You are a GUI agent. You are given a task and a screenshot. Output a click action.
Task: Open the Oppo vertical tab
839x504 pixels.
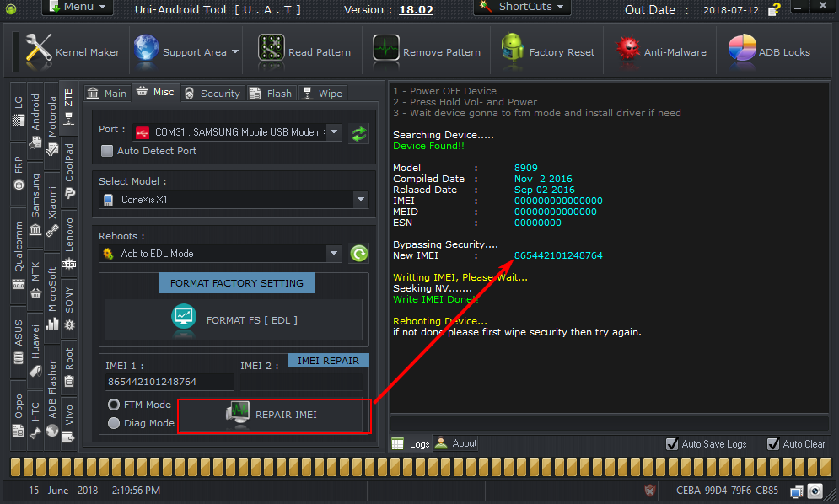coord(19,416)
